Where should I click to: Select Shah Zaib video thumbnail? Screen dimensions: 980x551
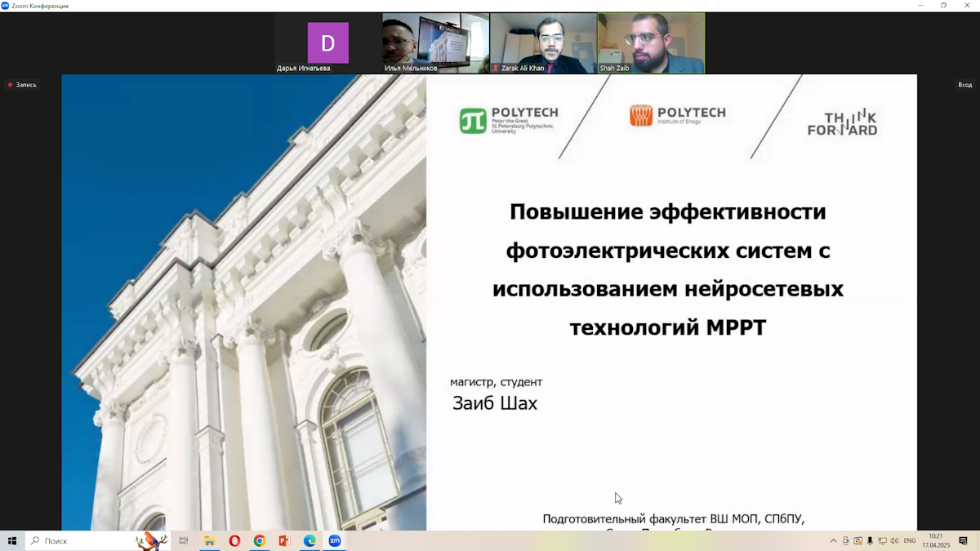[651, 43]
